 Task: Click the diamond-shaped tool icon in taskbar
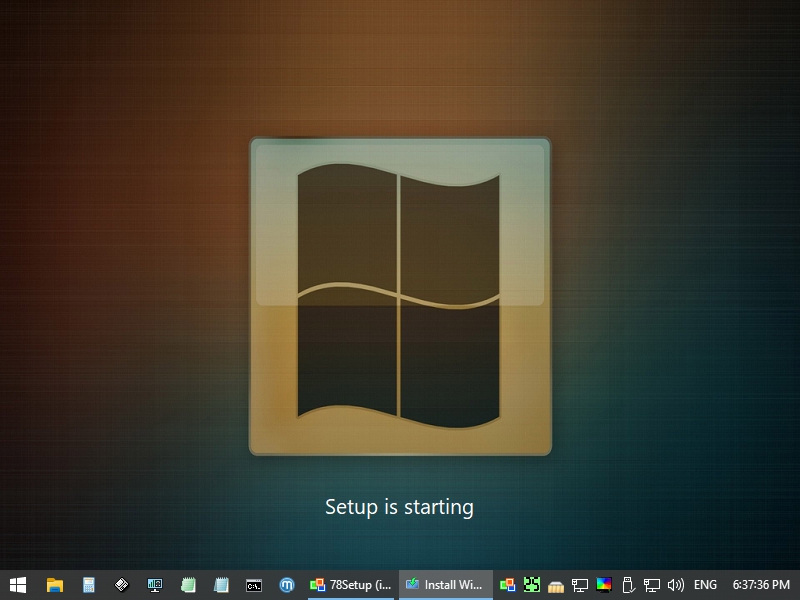pyautogui.click(x=122, y=585)
